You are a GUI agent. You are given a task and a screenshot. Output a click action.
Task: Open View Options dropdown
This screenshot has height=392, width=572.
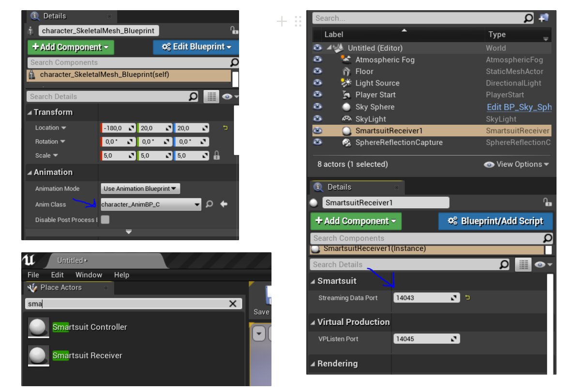click(516, 164)
